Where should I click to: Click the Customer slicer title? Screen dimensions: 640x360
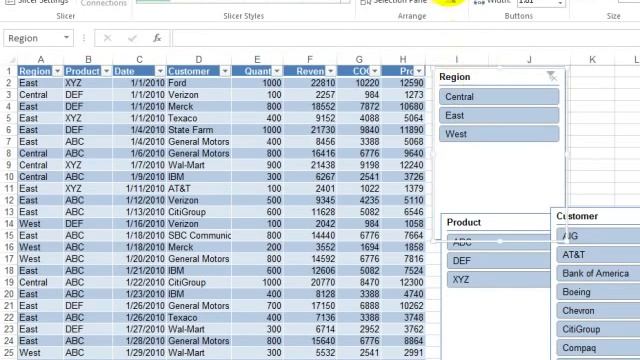pyautogui.click(x=577, y=216)
